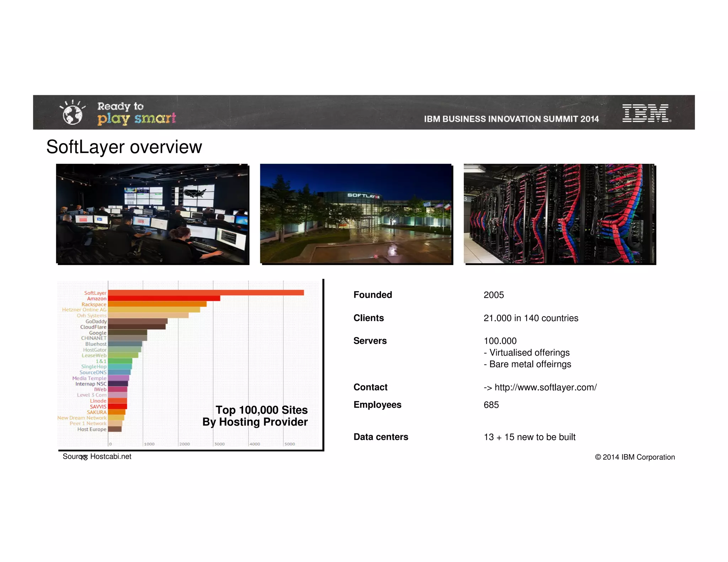The height and width of the screenshot is (562, 728).
Task: Click the SoftLayer building night photo
Action: coord(356,214)
